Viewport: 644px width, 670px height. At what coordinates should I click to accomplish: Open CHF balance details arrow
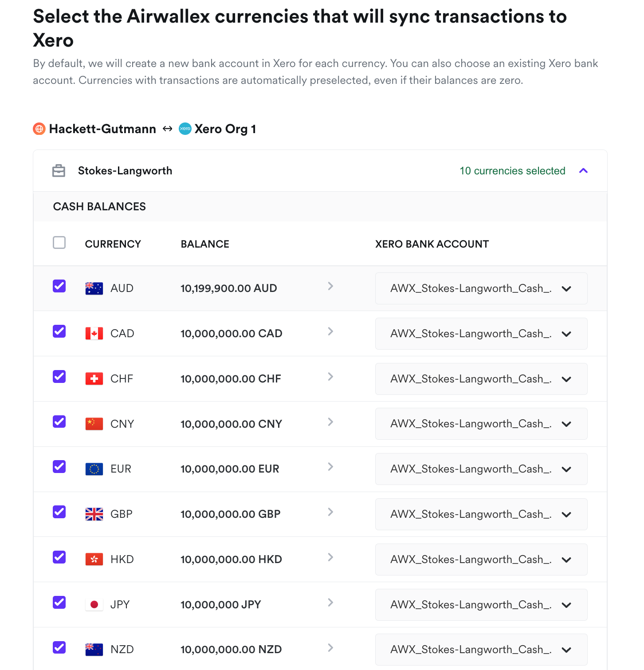click(330, 377)
